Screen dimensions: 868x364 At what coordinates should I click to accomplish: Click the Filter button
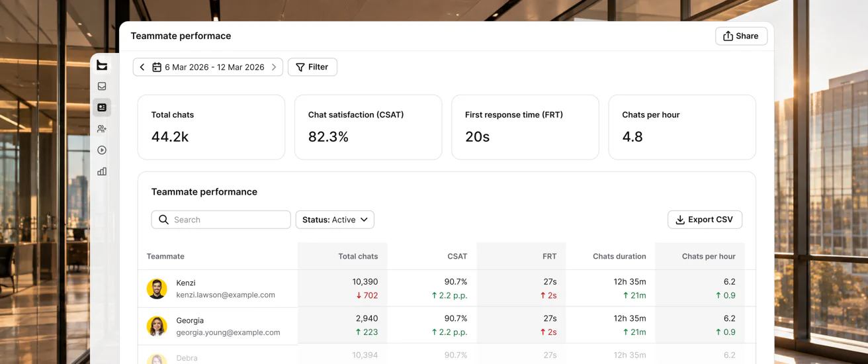[312, 67]
